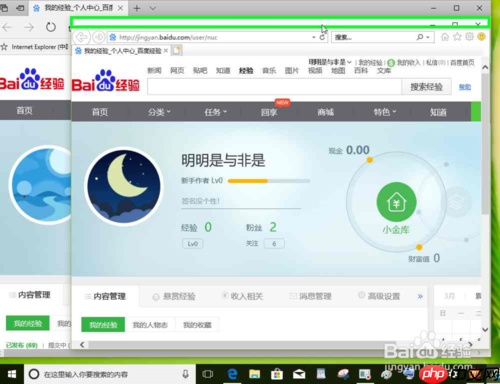Click the Lv0 badge under 经验

click(x=193, y=244)
